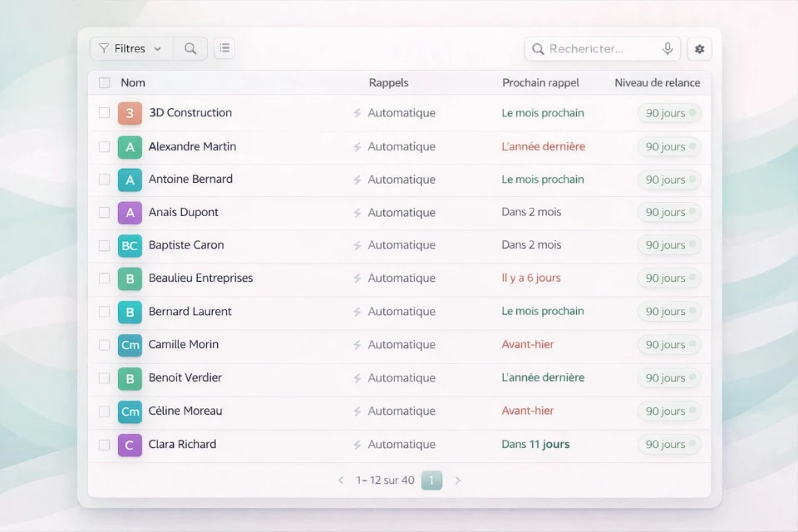Click the 3D Construction avatar icon

pyautogui.click(x=130, y=113)
